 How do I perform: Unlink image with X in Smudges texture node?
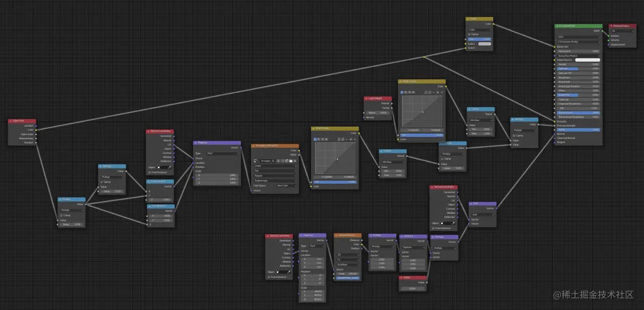pyautogui.click(x=295, y=161)
